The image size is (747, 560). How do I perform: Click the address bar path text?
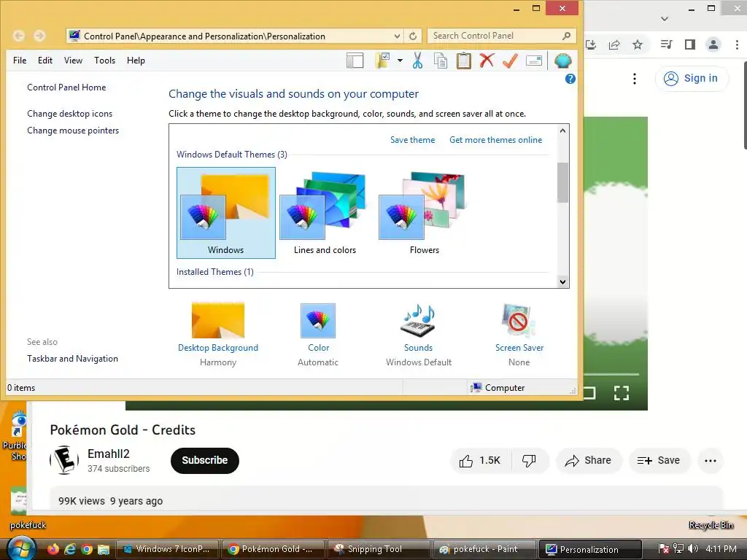[x=204, y=36]
